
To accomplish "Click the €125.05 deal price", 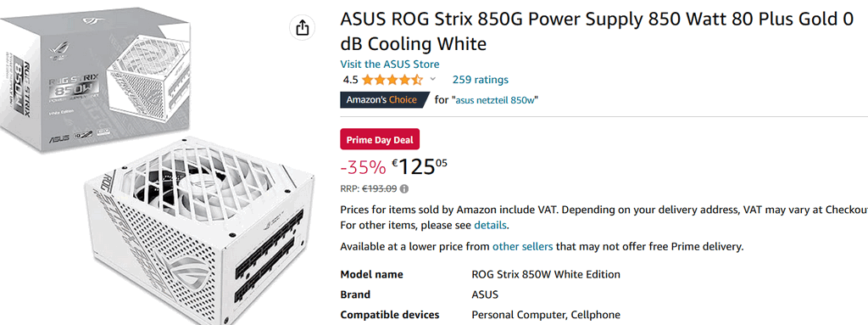I will 420,165.
